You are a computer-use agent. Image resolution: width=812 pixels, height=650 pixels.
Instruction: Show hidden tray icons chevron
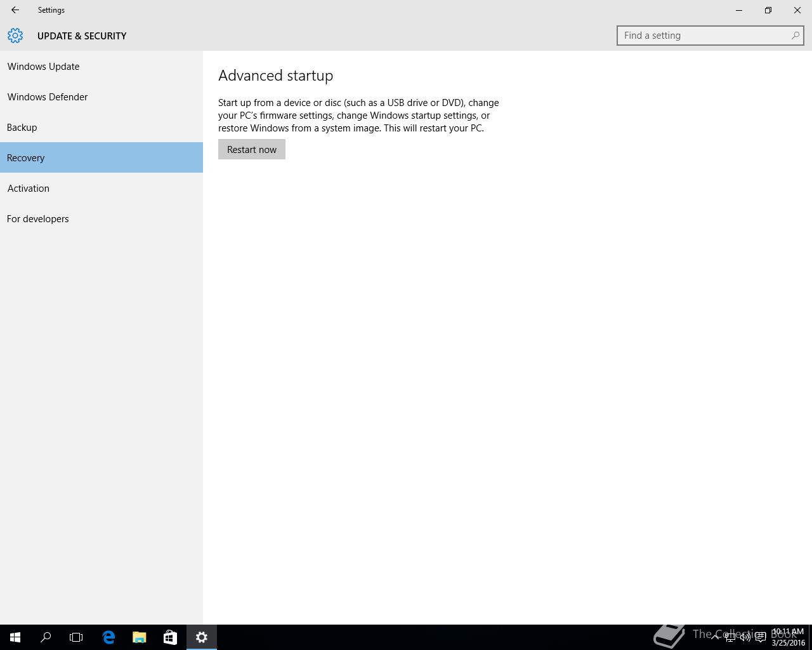click(715, 637)
